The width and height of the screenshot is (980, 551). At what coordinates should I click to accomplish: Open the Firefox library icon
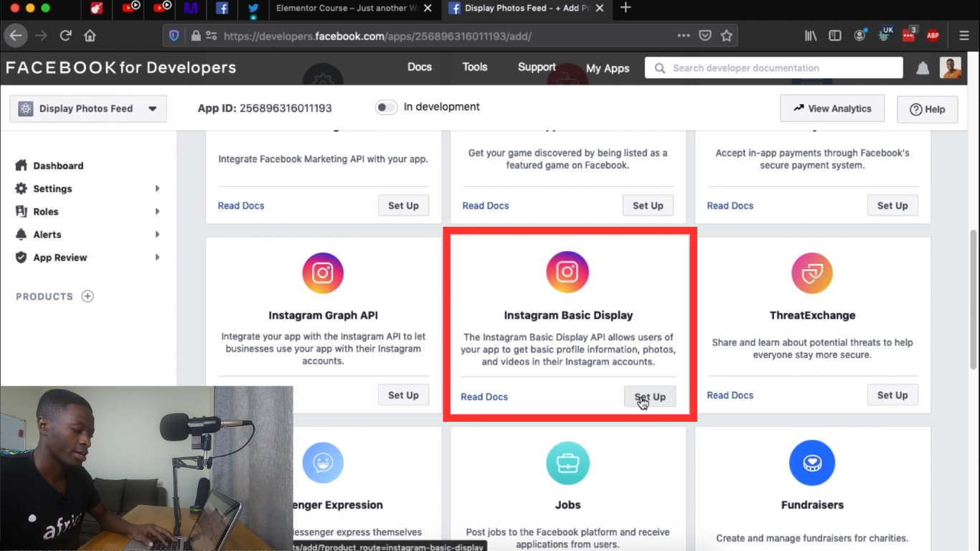pos(811,35)
